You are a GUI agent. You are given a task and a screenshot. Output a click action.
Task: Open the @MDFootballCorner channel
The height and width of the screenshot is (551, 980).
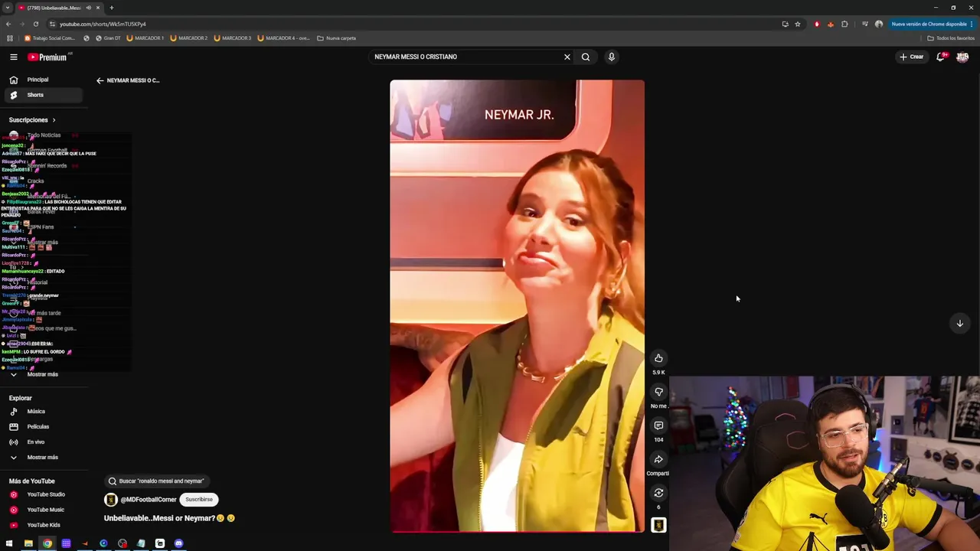[149, 500]
